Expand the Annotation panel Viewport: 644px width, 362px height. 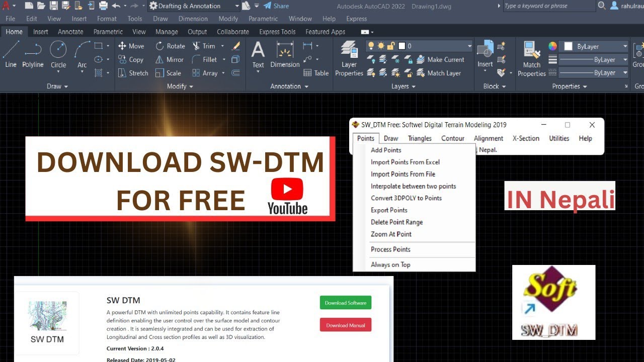[289, 86]
